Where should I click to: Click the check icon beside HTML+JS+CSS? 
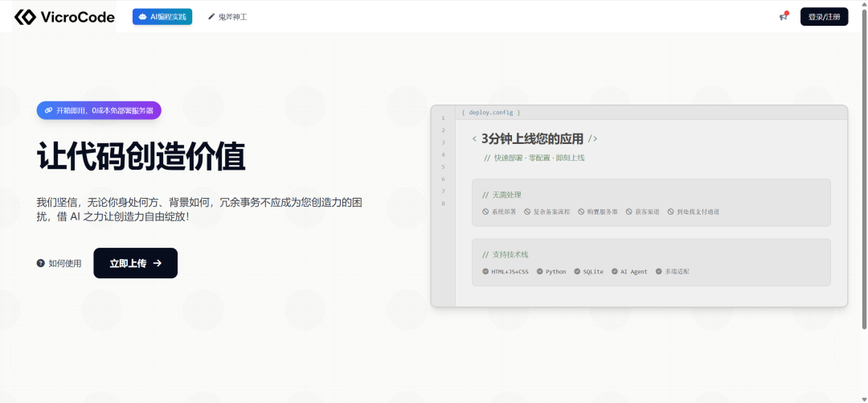[x=485, y=272]
